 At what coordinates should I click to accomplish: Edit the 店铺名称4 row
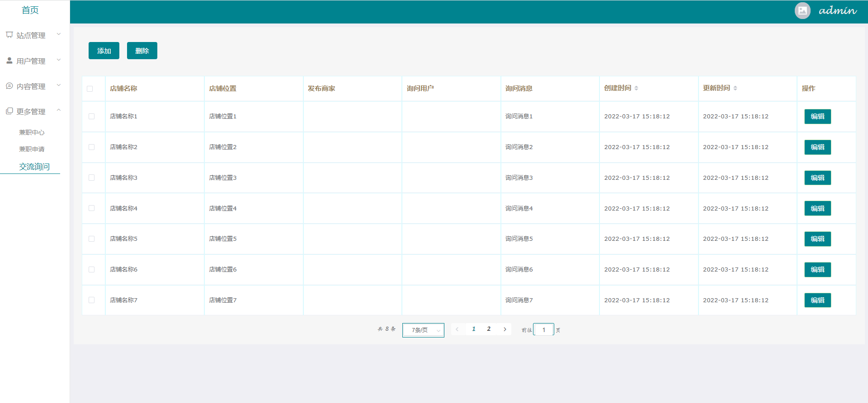coord(817,208)
